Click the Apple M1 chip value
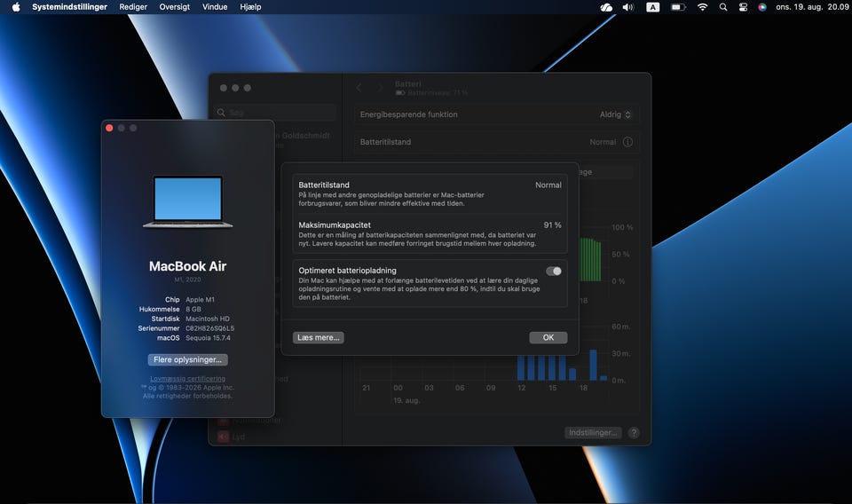The width and height of the screenshot is (852, 504). (200, 300)
